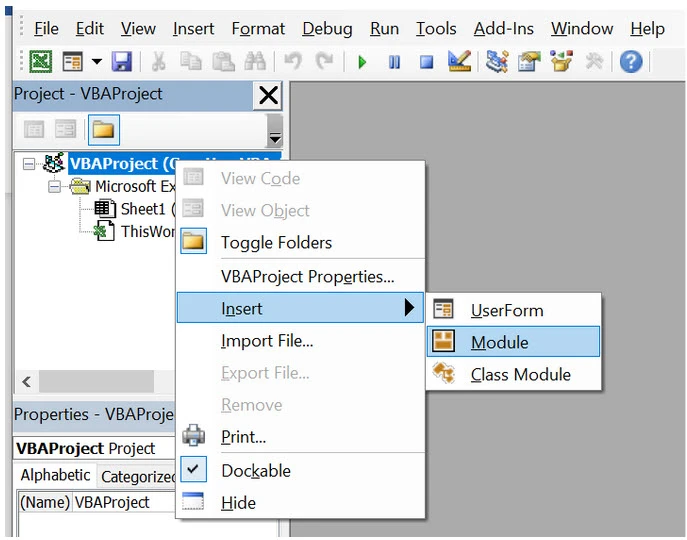Click the Save floppy disk icon
The width and height of the screenshot is (687, 540).
tap(121, 62)
